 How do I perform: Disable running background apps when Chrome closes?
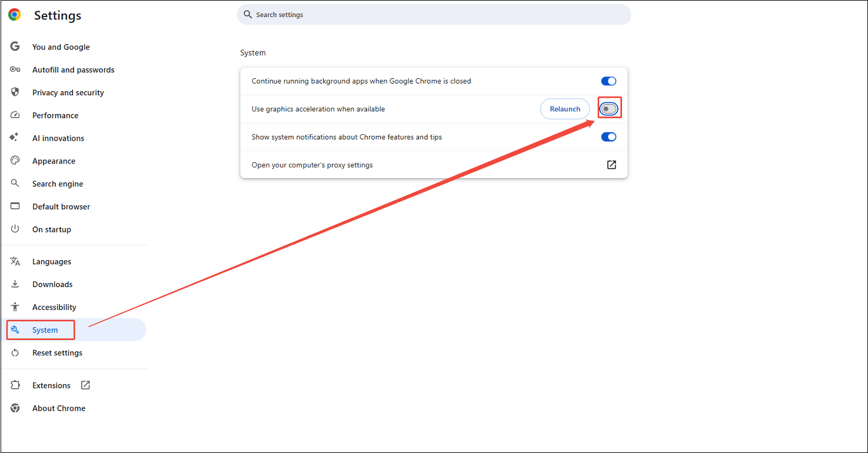point(608,81)
